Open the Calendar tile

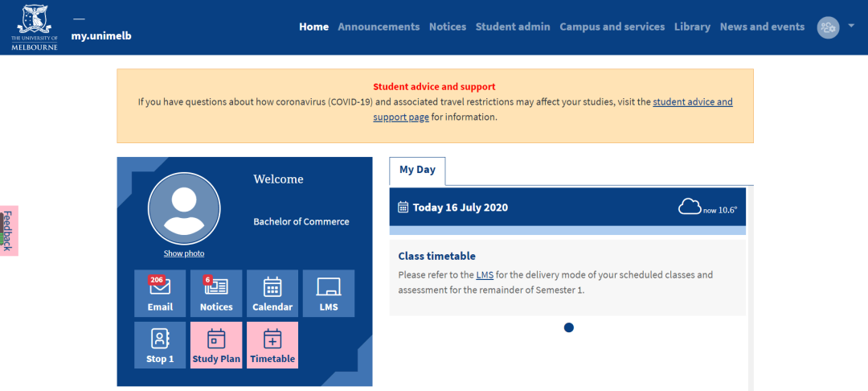click(272, 293)
